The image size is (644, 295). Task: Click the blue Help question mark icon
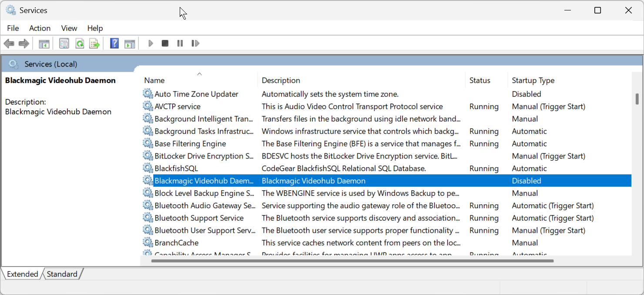pos(114,43)
